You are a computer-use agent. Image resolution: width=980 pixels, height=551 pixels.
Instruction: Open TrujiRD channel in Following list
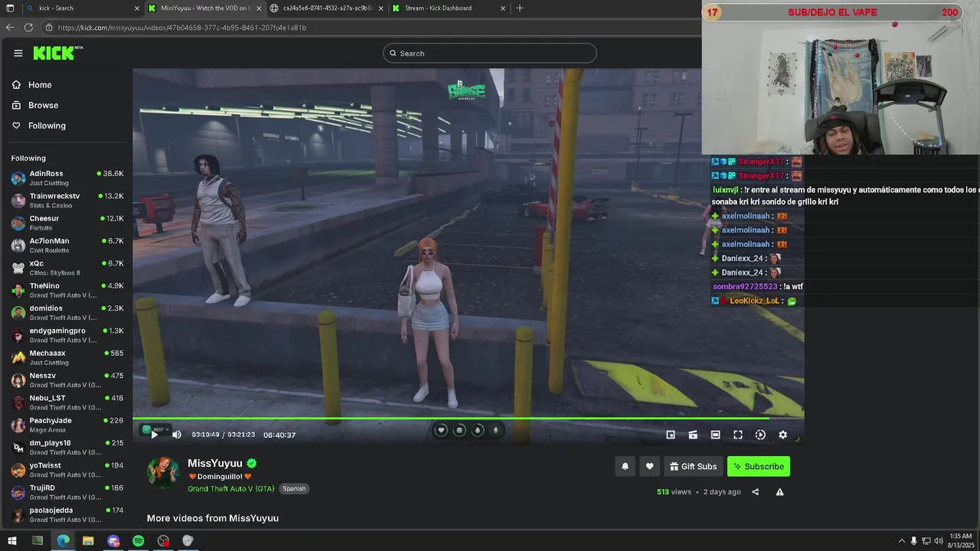67,492
